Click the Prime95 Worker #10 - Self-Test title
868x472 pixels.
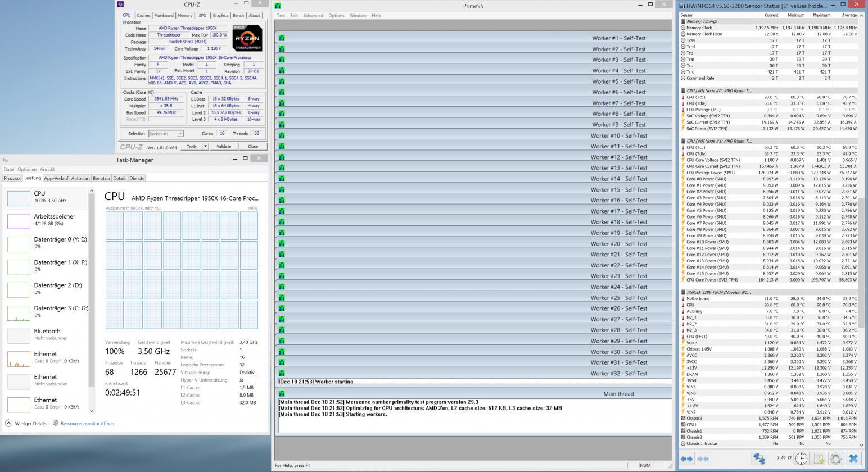coord(619,135)
